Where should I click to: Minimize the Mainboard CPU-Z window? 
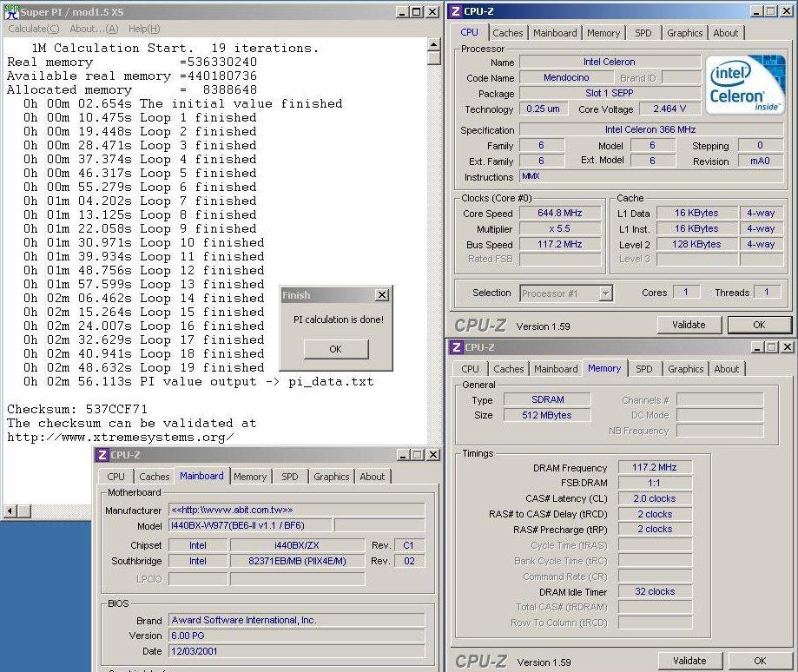[403, 455]
